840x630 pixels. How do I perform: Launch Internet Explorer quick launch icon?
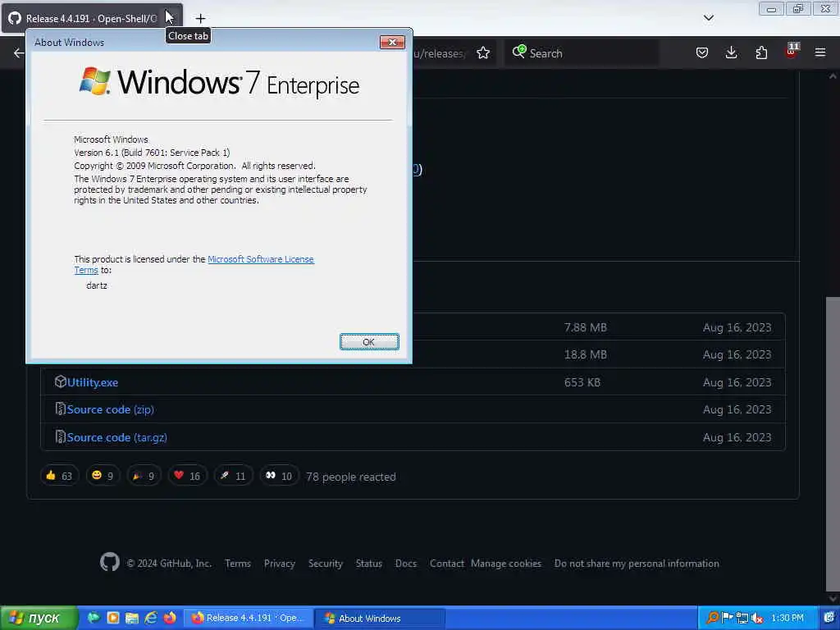click(151, 618)
